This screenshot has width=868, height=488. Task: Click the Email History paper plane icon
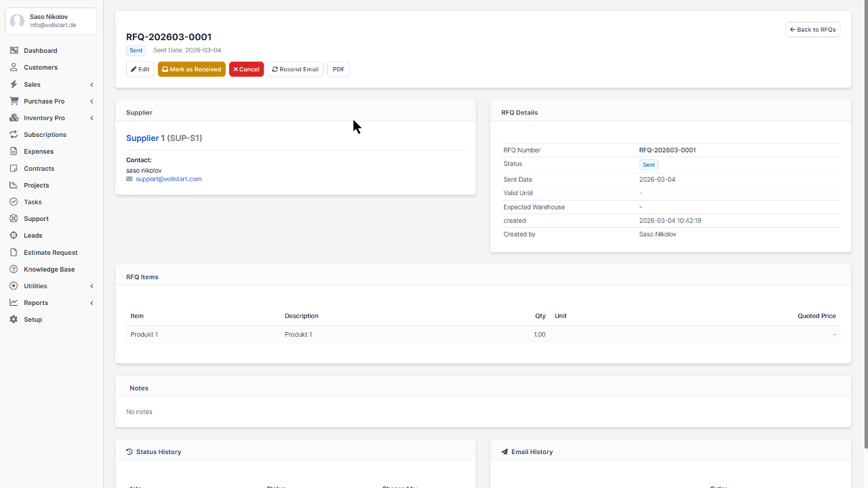click(505, 451)
